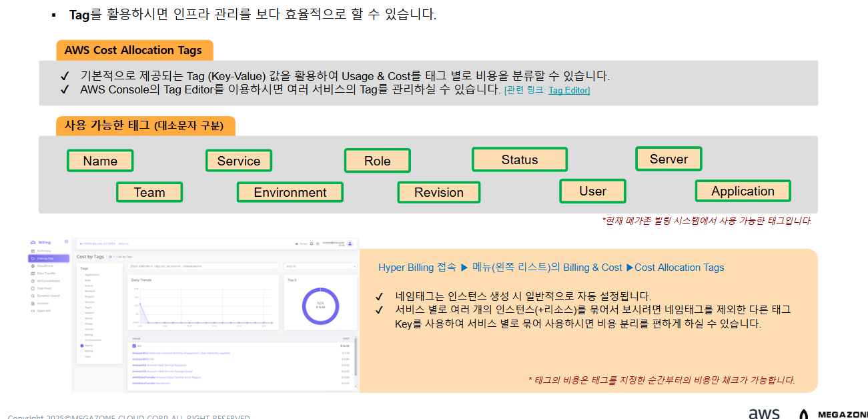Click the Invoices document icon

pos(32,304)
